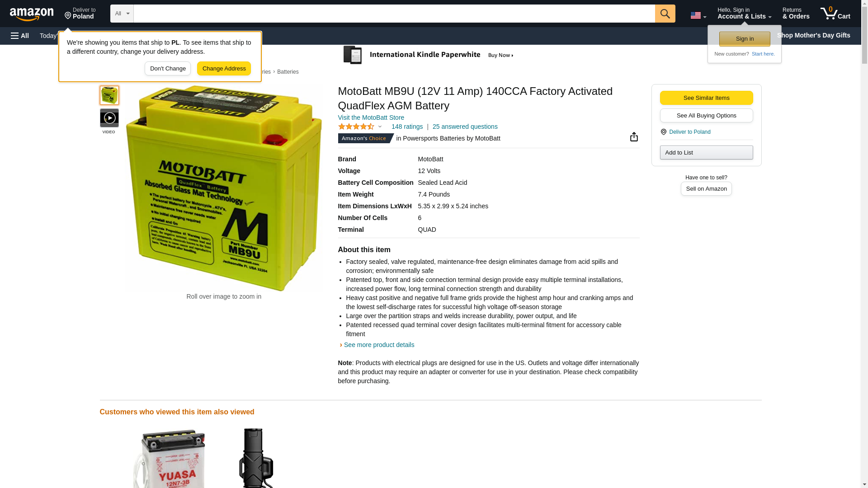Click the Change Address button
868x488 pixels.
click(x=224, y=69)
